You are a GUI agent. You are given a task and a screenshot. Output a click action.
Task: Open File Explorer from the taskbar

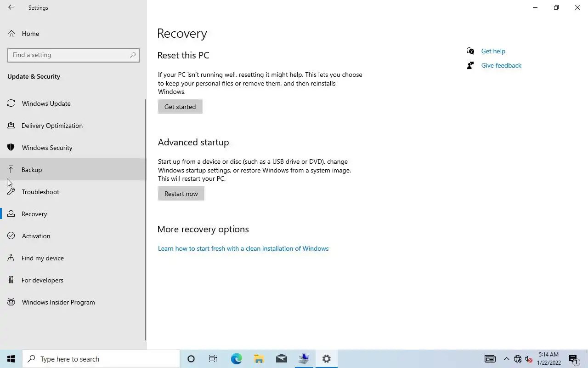(259, 359)
